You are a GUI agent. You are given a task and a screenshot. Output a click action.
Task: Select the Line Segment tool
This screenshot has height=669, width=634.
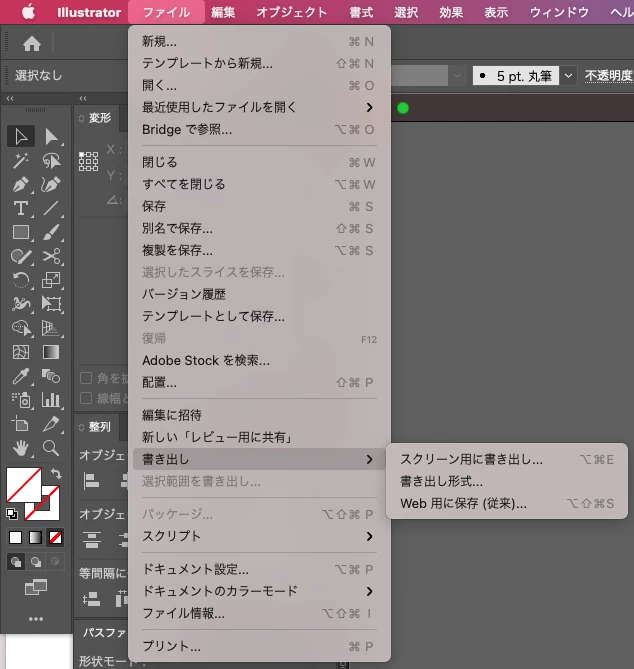(51, 208)
